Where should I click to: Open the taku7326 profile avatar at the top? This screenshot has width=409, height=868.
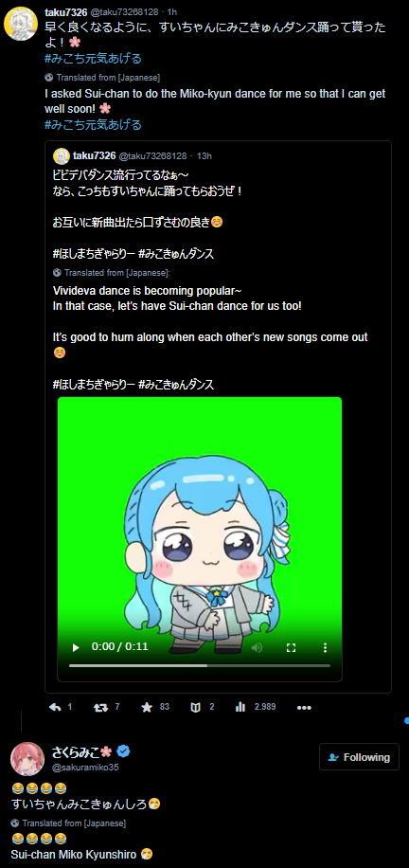coord(21,24)
